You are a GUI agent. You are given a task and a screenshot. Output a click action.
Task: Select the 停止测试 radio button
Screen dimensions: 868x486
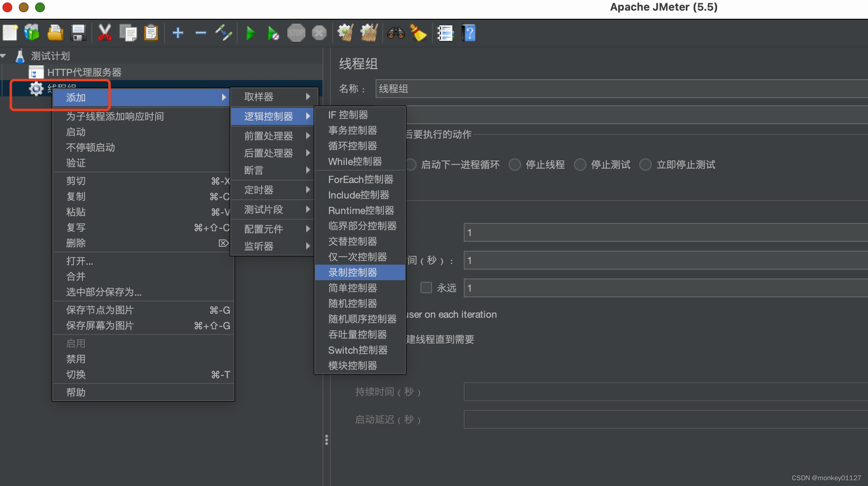[x=580, y=165]
